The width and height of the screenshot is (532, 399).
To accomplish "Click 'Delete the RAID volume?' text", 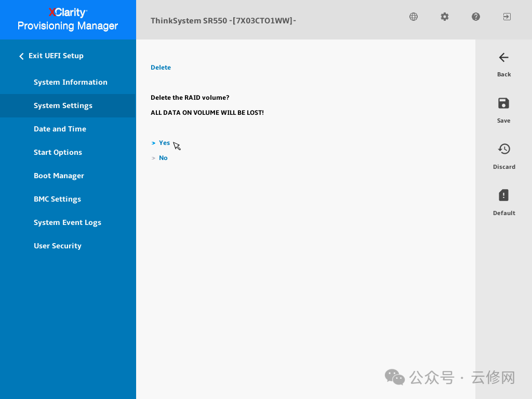I will [190, 97].
